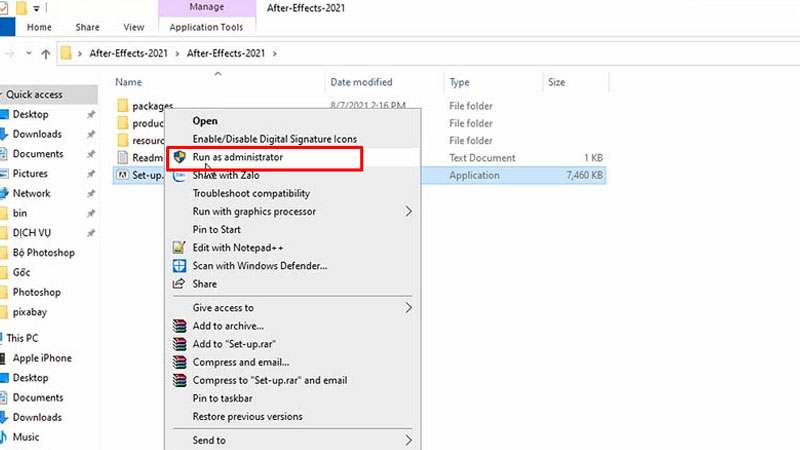
Task: Expand Run with graphics processor submenu arrow
Action: (408, 211)
